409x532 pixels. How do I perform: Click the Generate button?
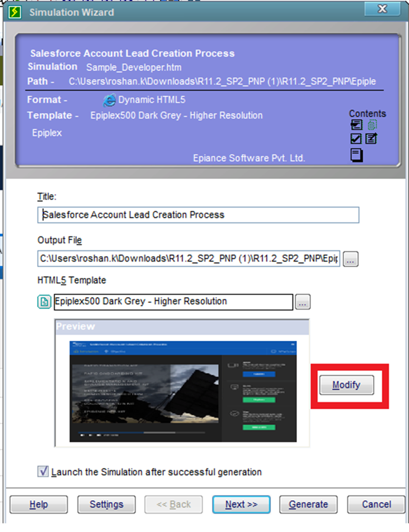pos(308,505)
